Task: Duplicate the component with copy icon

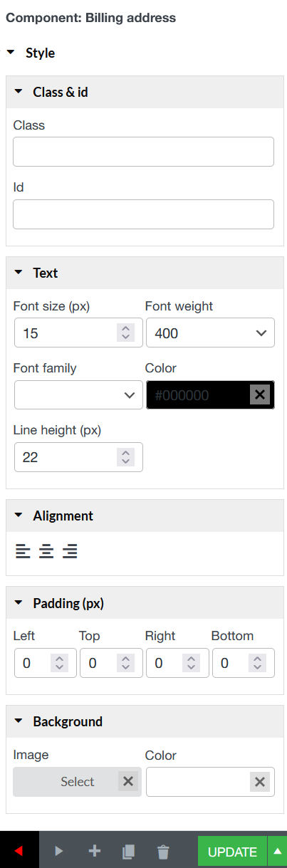Action: point(128,851)
